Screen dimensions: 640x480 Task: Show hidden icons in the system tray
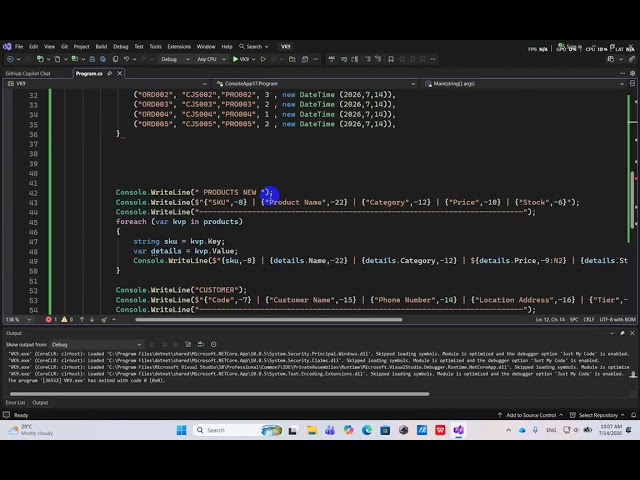pos(509,430)
